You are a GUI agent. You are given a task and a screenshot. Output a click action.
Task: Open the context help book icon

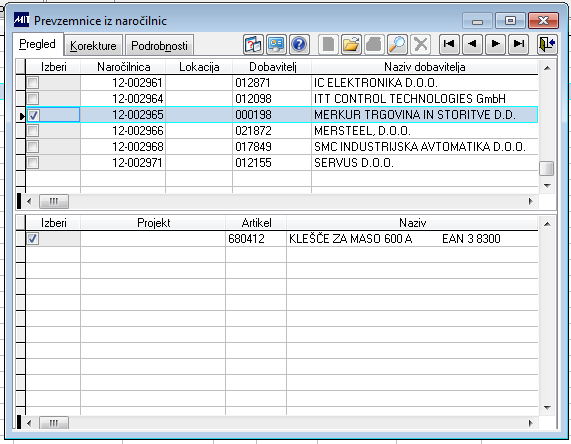253,44
